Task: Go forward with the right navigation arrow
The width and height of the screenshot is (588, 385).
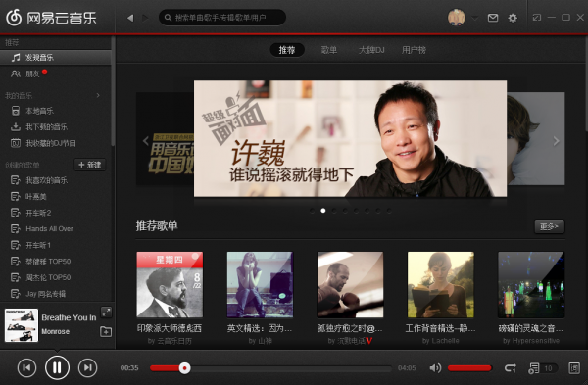Action: click(145, 18)
